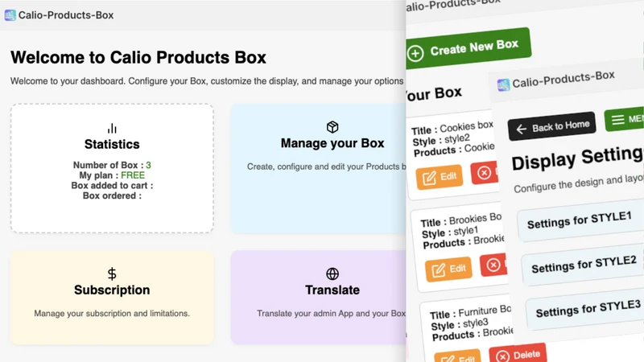644x362 pixels.
Task: Open the Statistics card
Action: (112, 168)
